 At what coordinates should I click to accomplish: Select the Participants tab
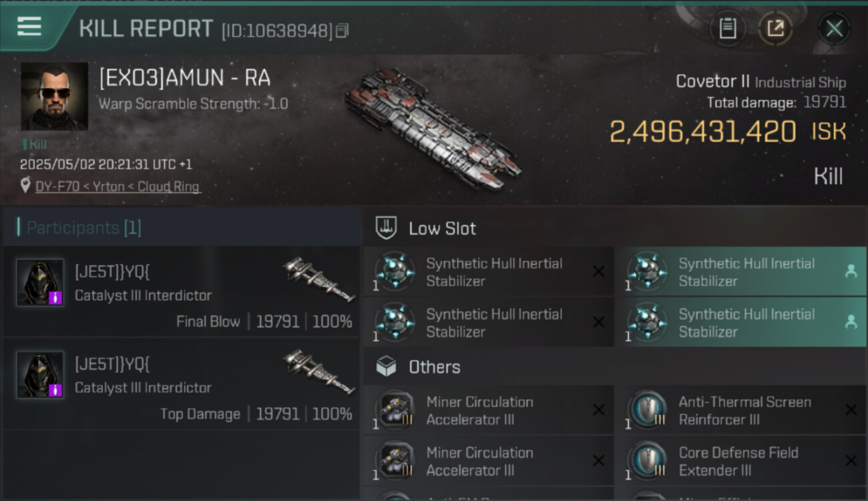pos(83,228)
